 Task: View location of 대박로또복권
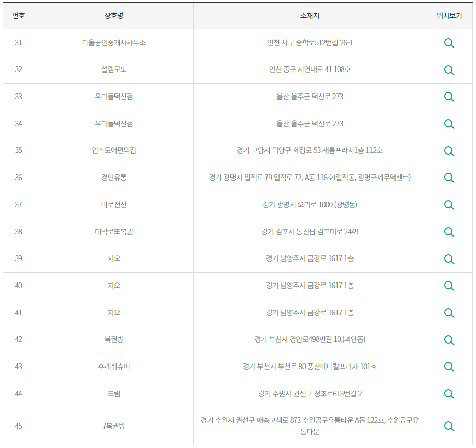[449, 232]
